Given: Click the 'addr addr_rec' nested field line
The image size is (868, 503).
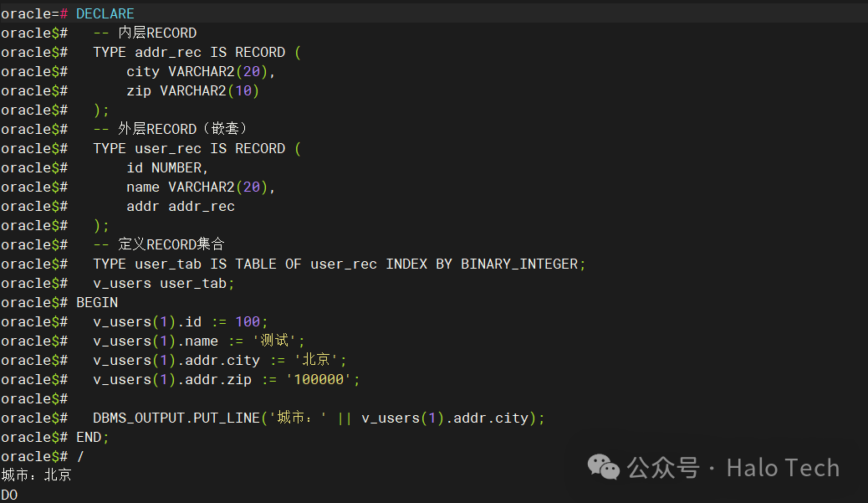Looking at the screenshot, I should (181, 206).
